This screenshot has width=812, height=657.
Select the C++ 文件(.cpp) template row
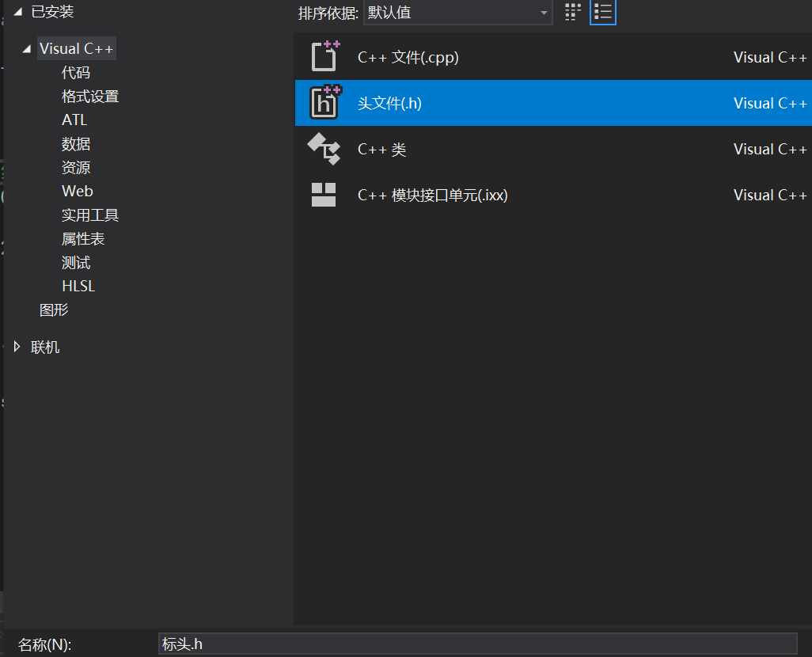pyautogui.click(x=553, y=57)
